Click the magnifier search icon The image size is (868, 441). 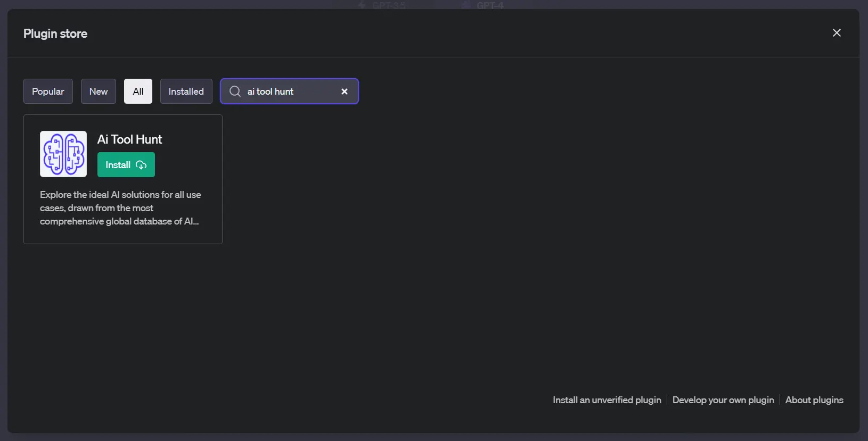[235, 91]
